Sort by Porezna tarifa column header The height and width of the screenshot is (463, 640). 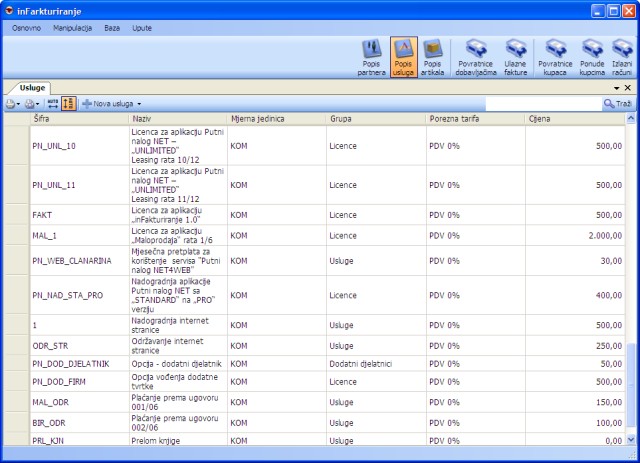click(475, 119)
